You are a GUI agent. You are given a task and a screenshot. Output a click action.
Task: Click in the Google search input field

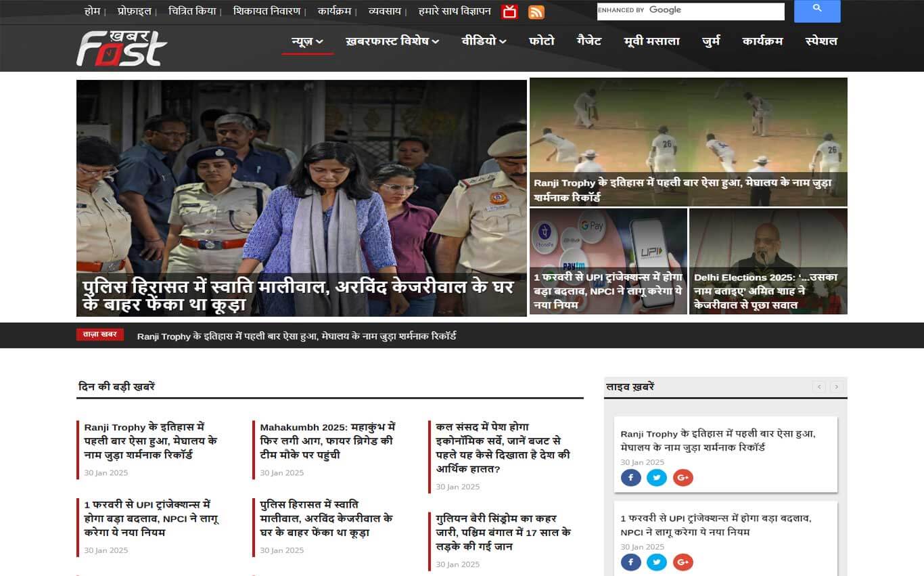[690, 11]
